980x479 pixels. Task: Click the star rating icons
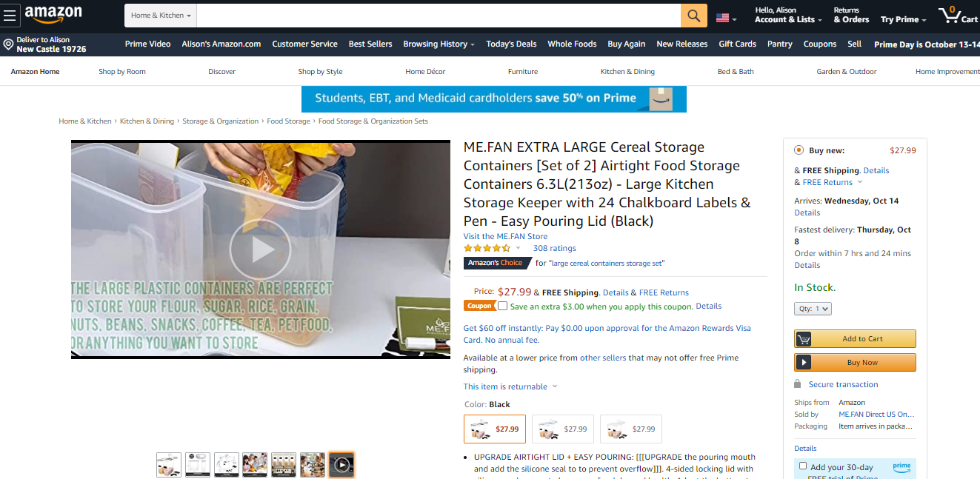[487, 248]
